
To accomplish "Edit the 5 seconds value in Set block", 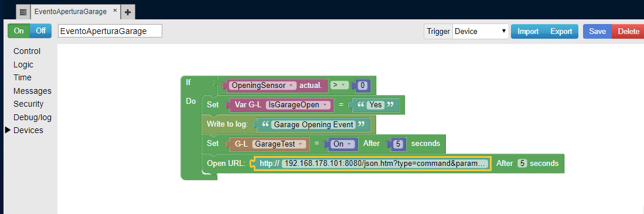I will pyautogui.click(x=398, y=144).
